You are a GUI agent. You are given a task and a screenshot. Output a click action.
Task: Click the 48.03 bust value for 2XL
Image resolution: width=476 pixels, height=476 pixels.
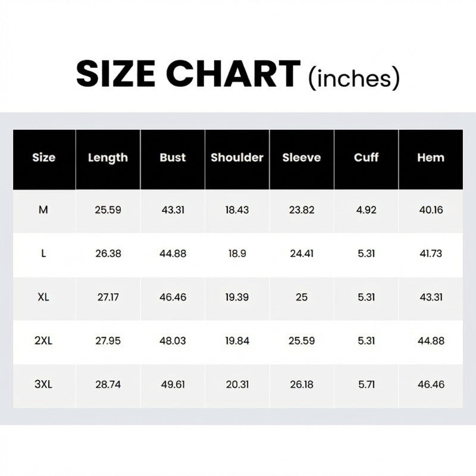point(173,341)
